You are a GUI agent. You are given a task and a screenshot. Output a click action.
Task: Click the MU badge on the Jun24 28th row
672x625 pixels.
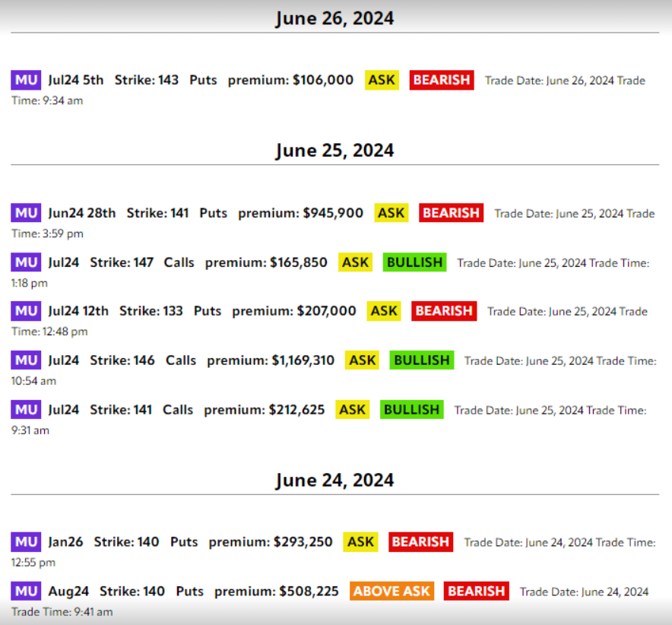[26, 213]
